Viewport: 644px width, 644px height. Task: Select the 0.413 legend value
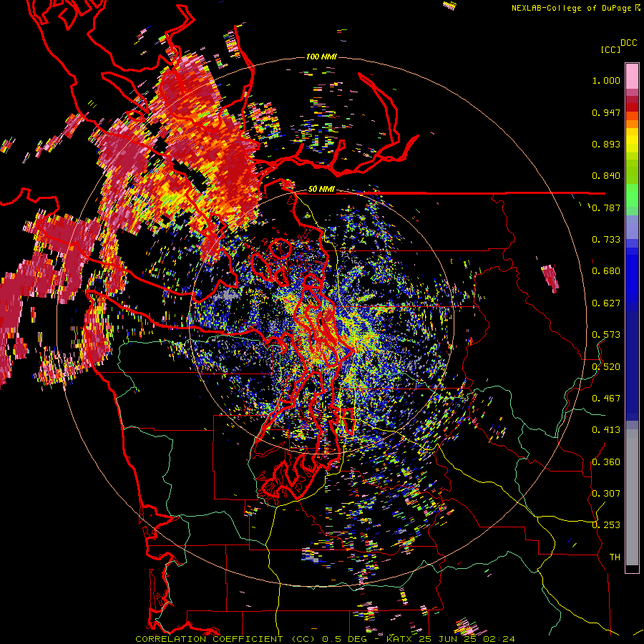(x=606, y=430)
